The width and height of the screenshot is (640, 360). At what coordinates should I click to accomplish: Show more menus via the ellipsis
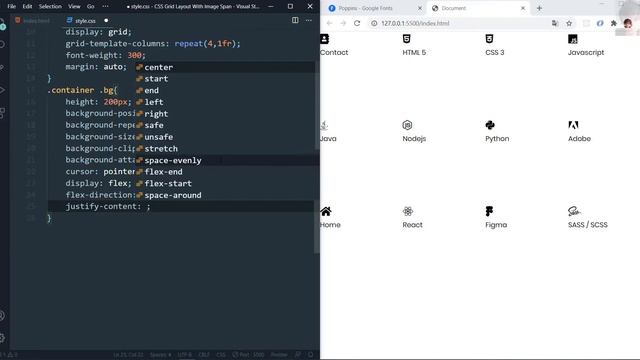(x=105, y=7)
